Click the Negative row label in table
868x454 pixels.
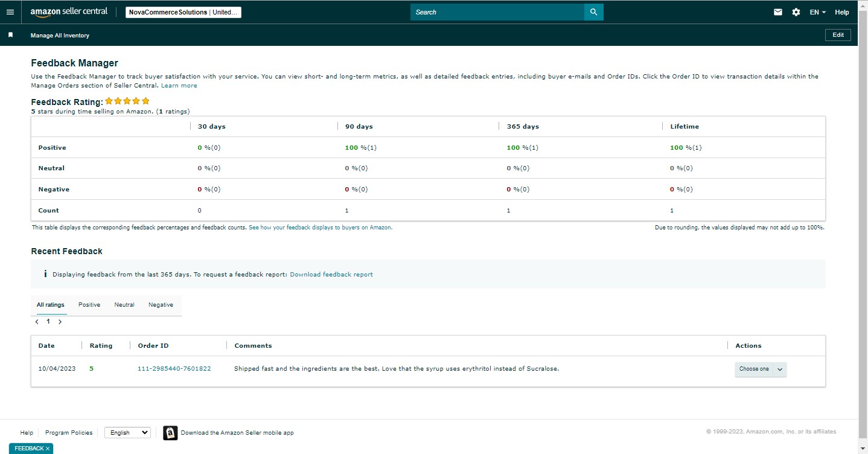pyautogui.click(x=54, y=190)
